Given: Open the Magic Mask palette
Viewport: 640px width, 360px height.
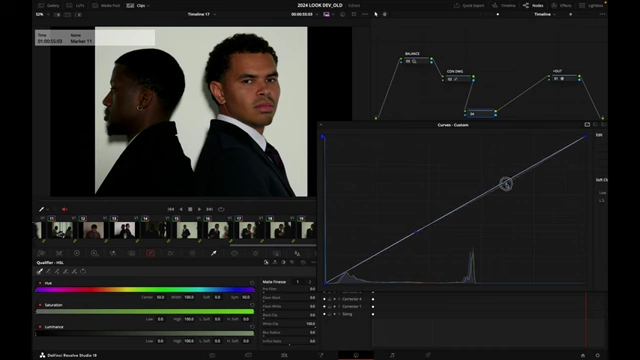Looking at the screenshot, I should [x=276, y=253].
